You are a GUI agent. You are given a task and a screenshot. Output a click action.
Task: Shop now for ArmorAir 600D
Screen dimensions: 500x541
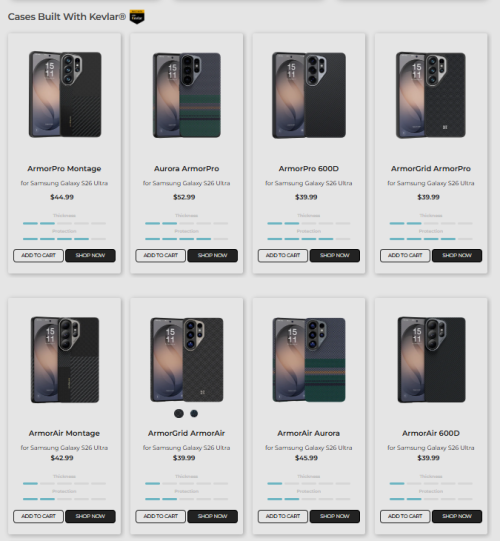(457, 517)
